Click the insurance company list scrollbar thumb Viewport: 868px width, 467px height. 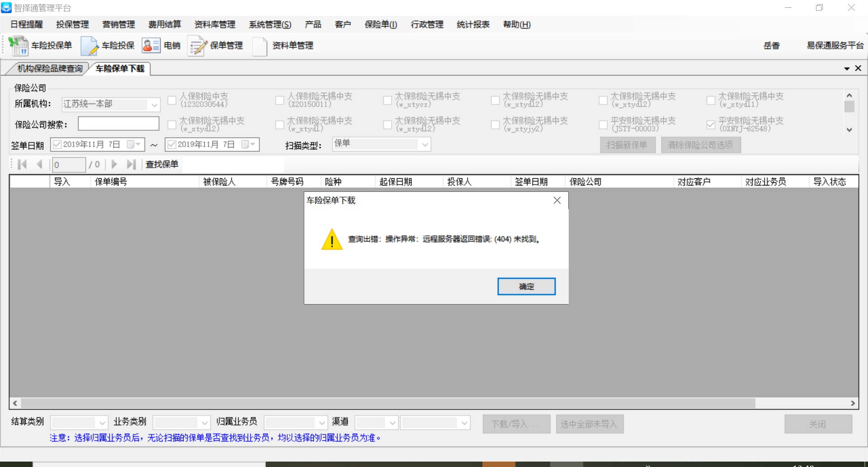[849, 106]
